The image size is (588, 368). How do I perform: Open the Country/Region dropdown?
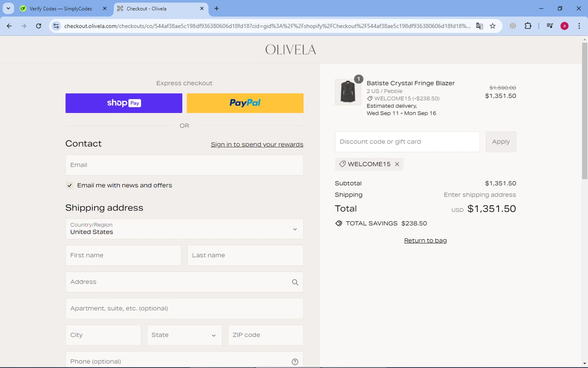point(184,229)
